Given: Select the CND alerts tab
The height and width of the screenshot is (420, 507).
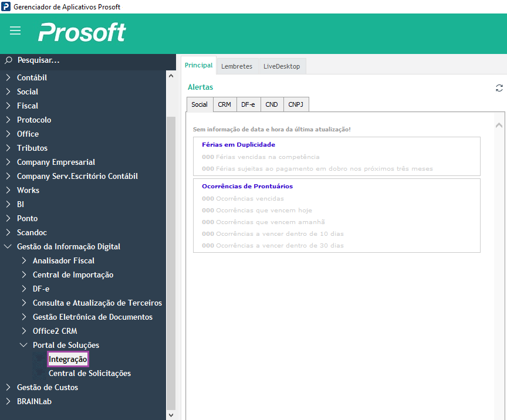Looking at the screenshot, I should (x=272, y=104).
